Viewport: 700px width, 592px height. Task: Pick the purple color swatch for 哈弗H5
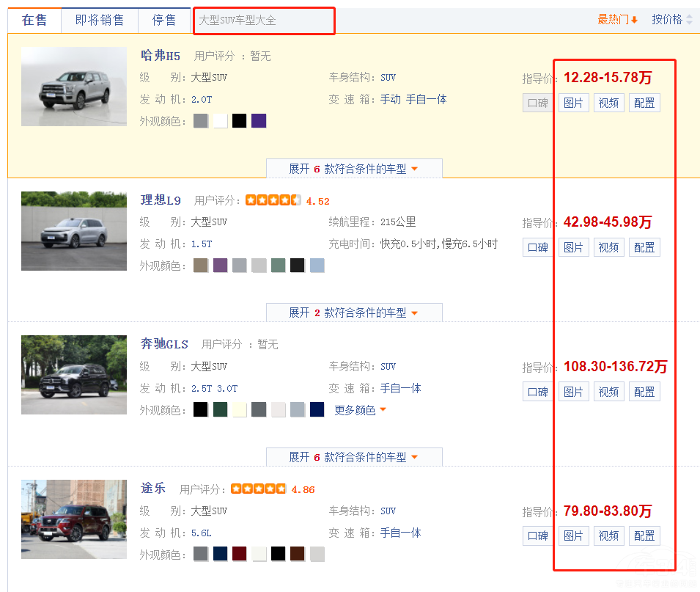pyautogui.click(x=259, y=121)
